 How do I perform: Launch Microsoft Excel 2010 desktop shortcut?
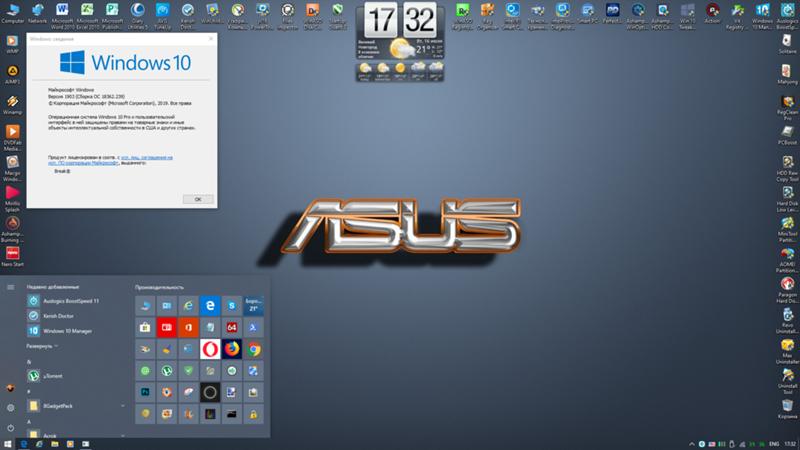87,15
